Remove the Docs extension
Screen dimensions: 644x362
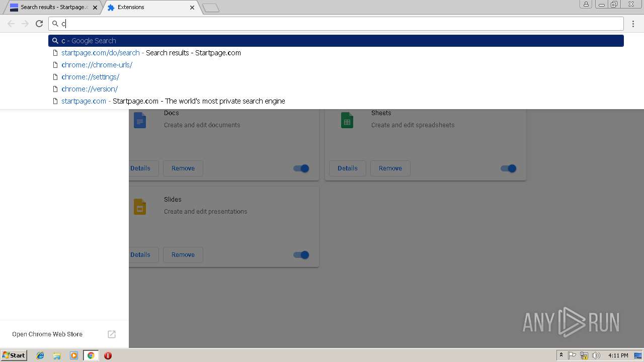183,168
